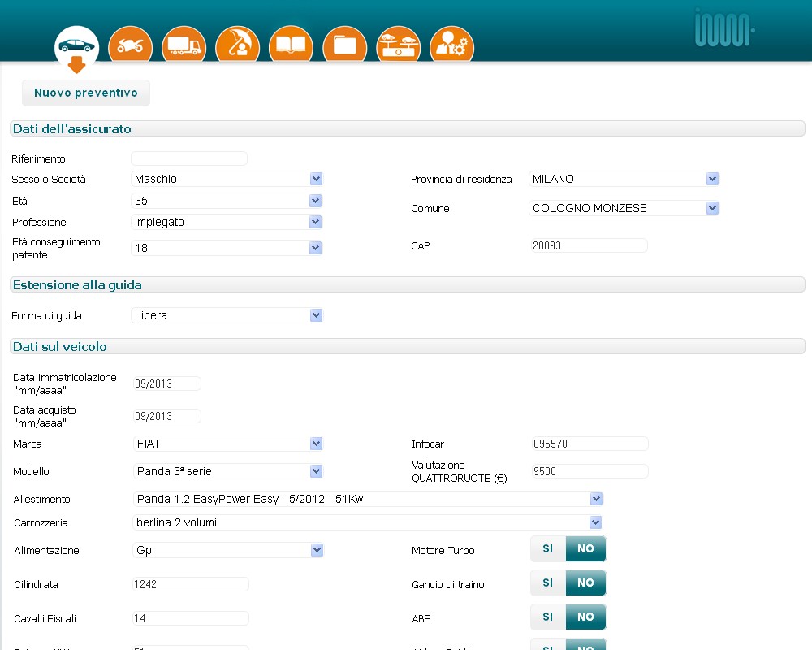The height and width of the screenshot is (650, 812).
Task: Set Gancio di traino to NO
Action: (585, 583)
